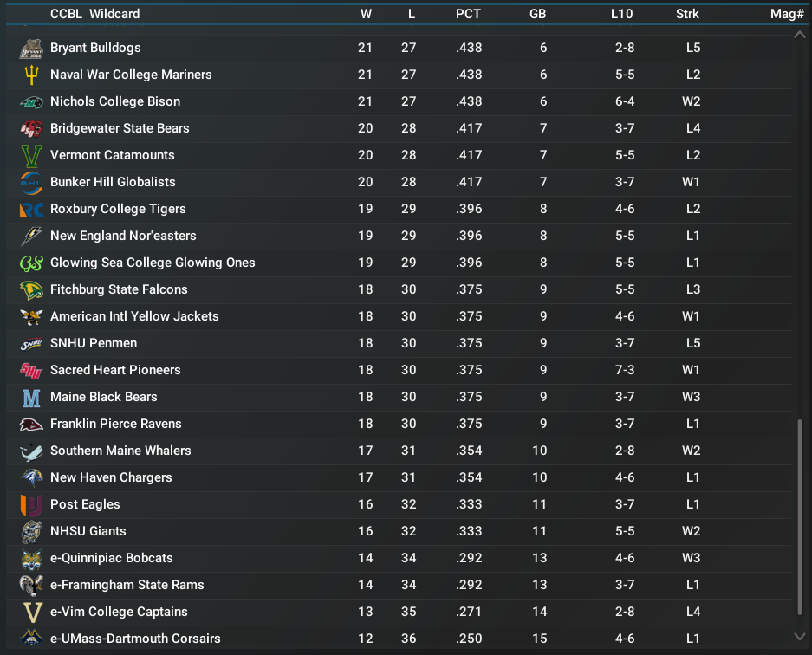Open the e-Quinnipiac Bobcats team link
This screenshot has width=812, height=655.
[x=112, y=558]
